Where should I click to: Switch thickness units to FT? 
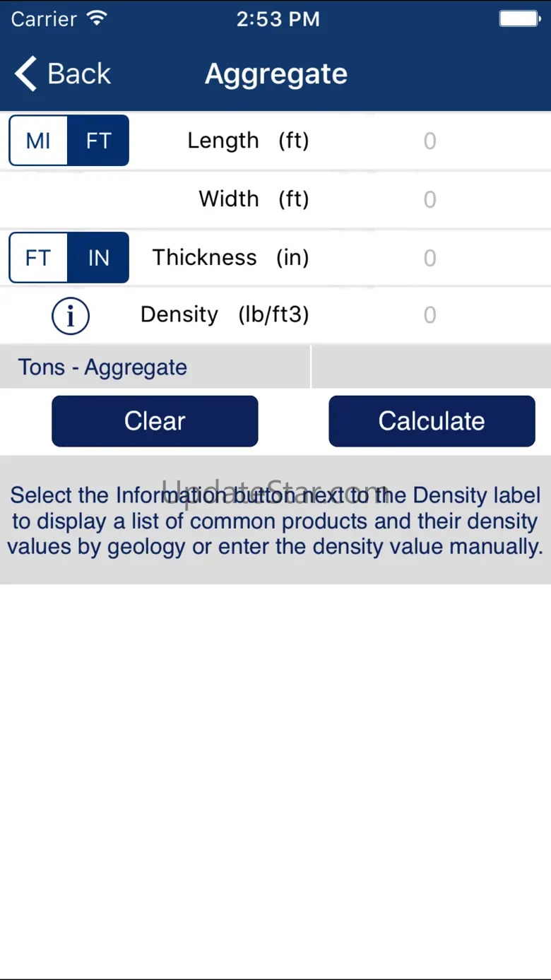[38, 258]
